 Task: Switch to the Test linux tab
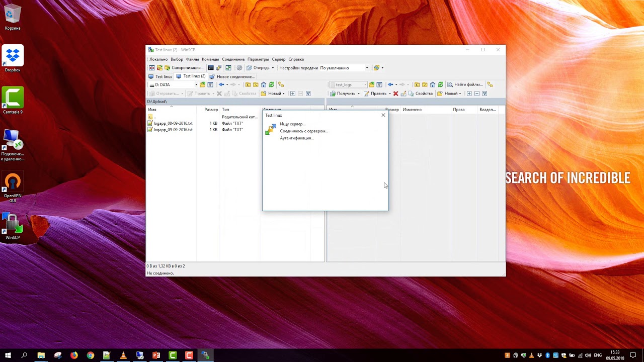coord(160,76)
